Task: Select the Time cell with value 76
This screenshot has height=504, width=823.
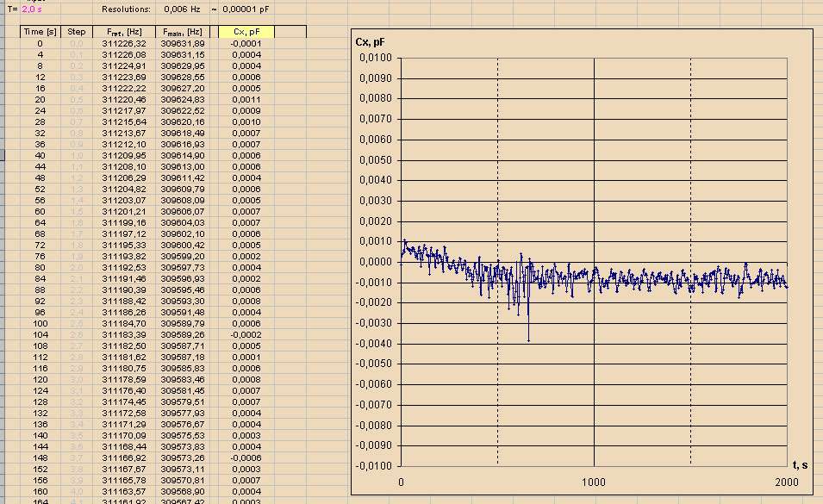Action: point(41,257)
